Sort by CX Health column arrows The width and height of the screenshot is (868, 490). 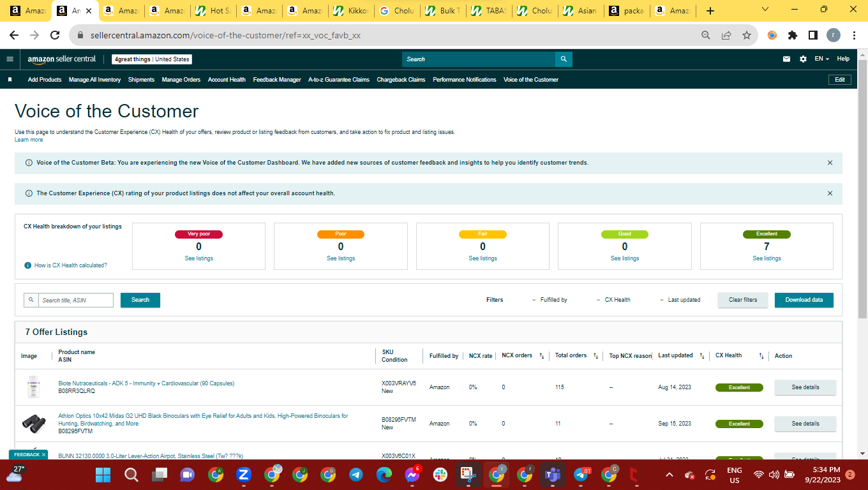pos(761,356)
